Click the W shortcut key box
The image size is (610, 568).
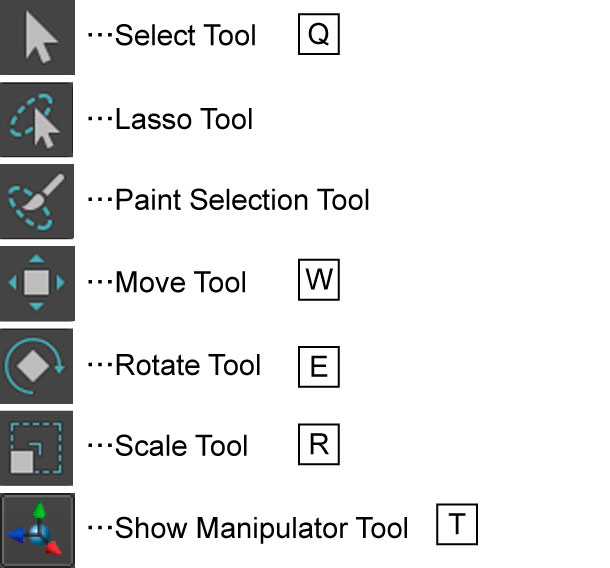pos(319,280)
